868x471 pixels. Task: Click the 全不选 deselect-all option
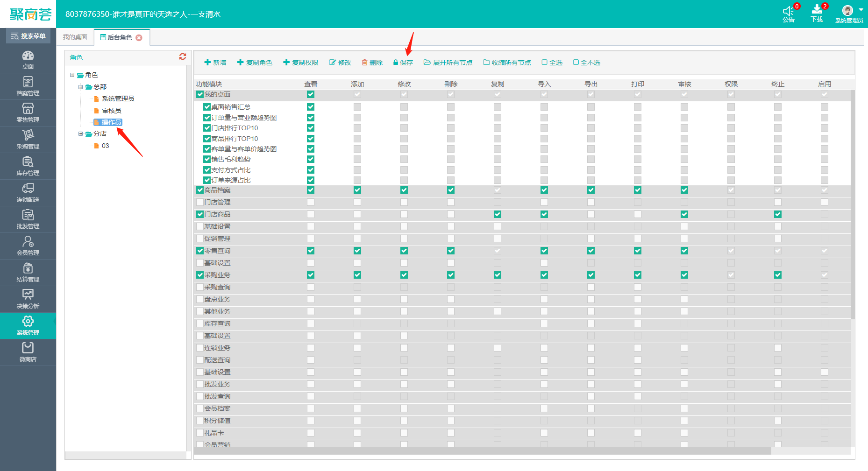point(587,63)
